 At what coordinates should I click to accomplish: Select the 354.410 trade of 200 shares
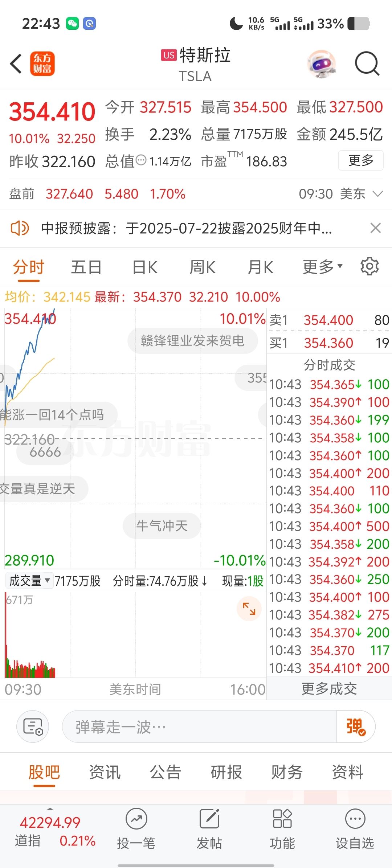click(x=329, y=668)
